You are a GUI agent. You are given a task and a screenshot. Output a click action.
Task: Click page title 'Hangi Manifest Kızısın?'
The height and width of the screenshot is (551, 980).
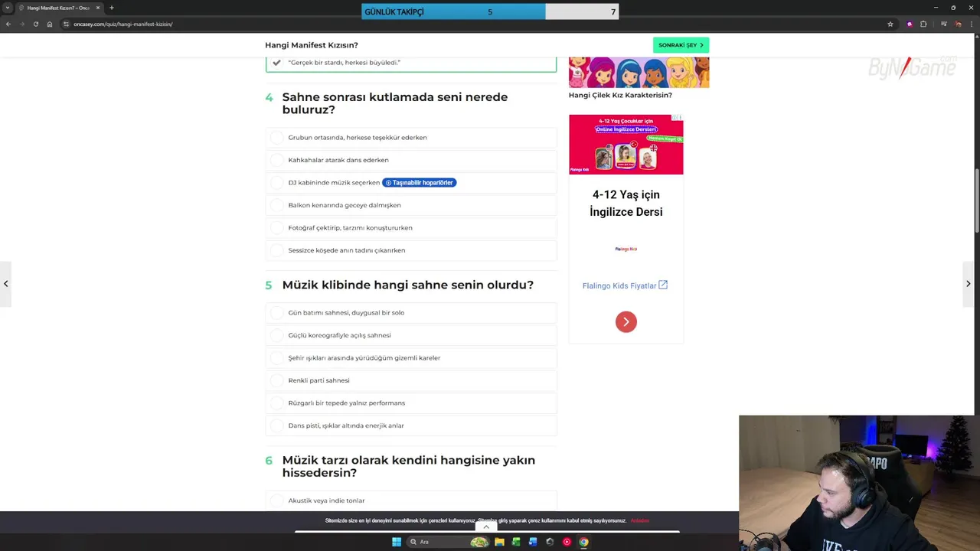click(x=312, y=45)
